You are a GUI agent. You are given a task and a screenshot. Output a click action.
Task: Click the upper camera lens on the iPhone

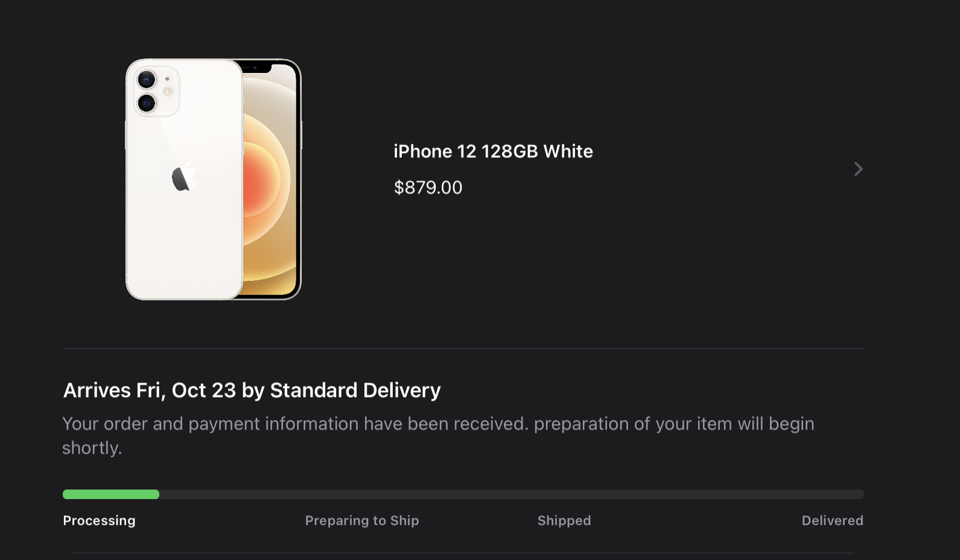pyautogui.click(x=147, y=79)
